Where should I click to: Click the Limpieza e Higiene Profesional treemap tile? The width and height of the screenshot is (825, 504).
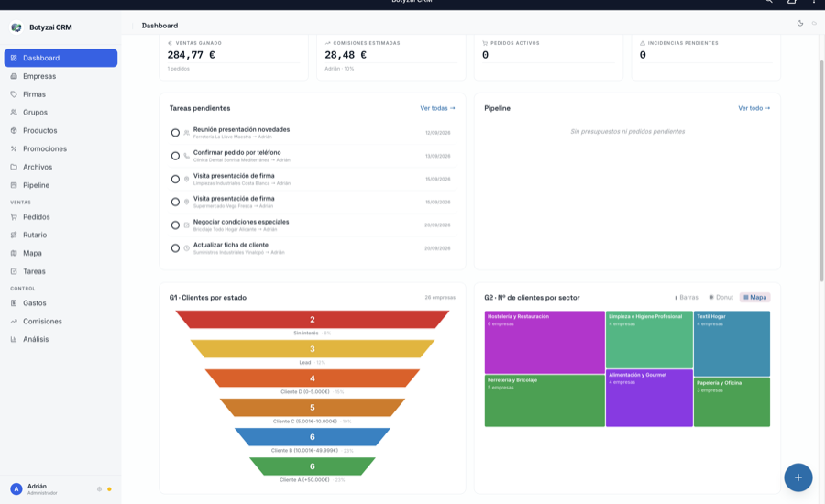649,339
